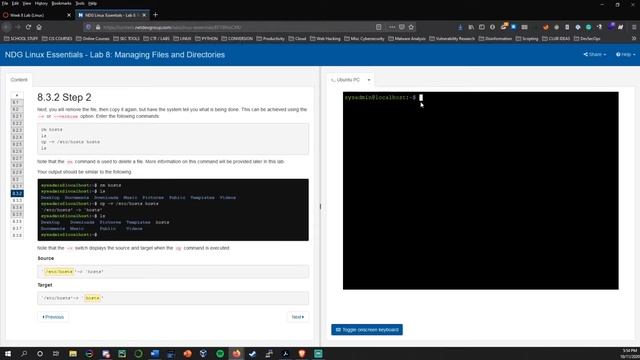Switch to Firefox in the taskbar
640x360 pixels.
[x=236, y=353]
